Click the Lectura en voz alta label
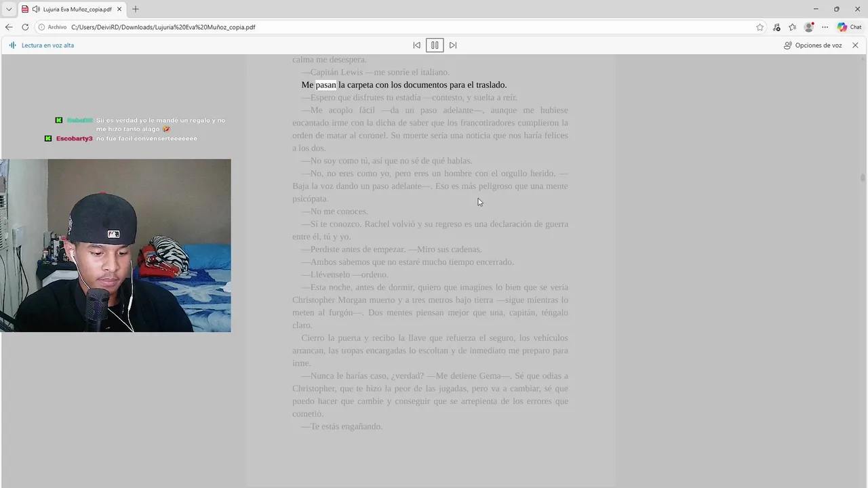868x488 pixels. (47, 45)
